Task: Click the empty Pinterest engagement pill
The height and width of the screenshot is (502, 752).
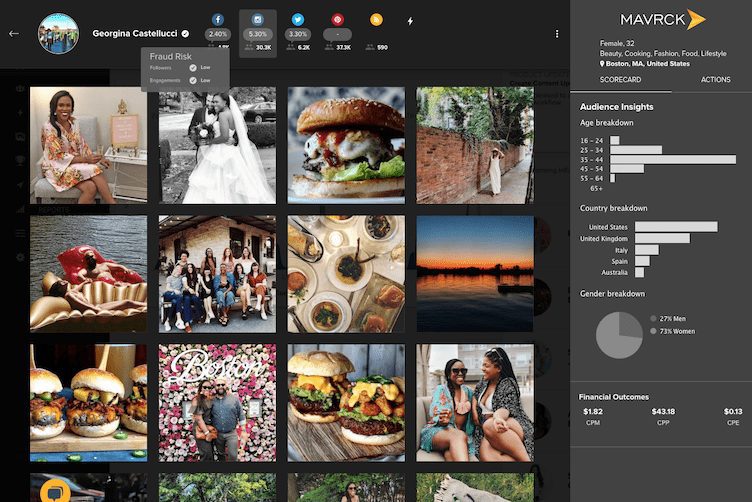Action: [337, 35]
